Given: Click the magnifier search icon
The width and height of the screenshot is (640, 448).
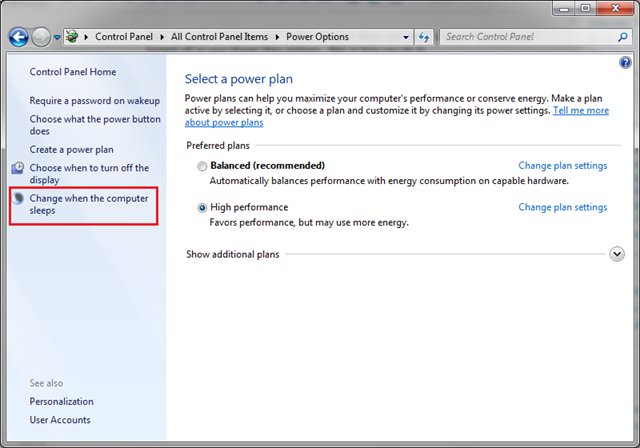Looking at the screenshot, I should (622, 37).
